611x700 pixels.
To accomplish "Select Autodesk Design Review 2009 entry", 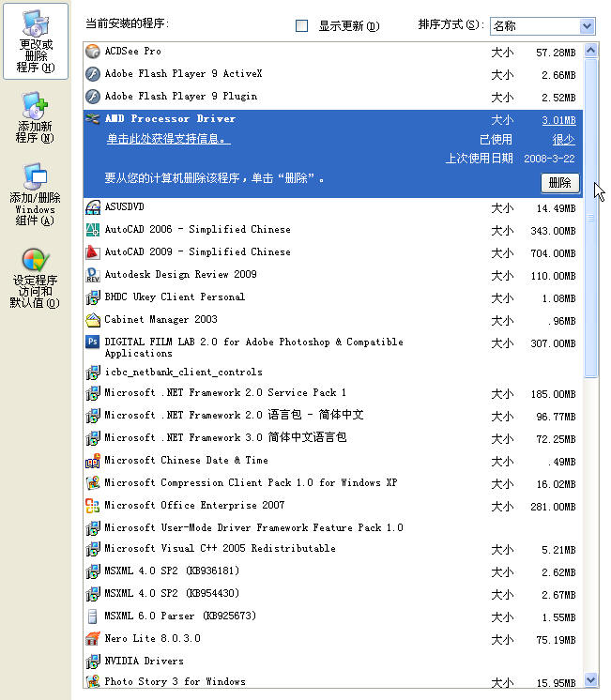I will pyautogui.click(x=333, y=275).
